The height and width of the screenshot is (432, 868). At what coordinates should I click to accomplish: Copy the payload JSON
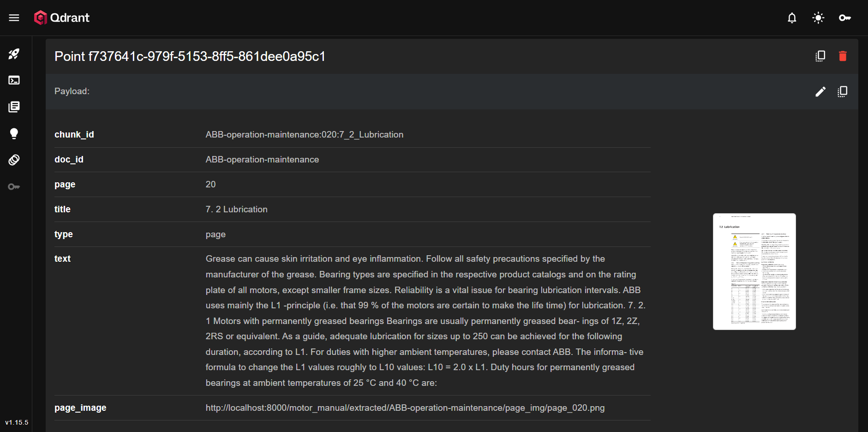click(x=842, y=91)
